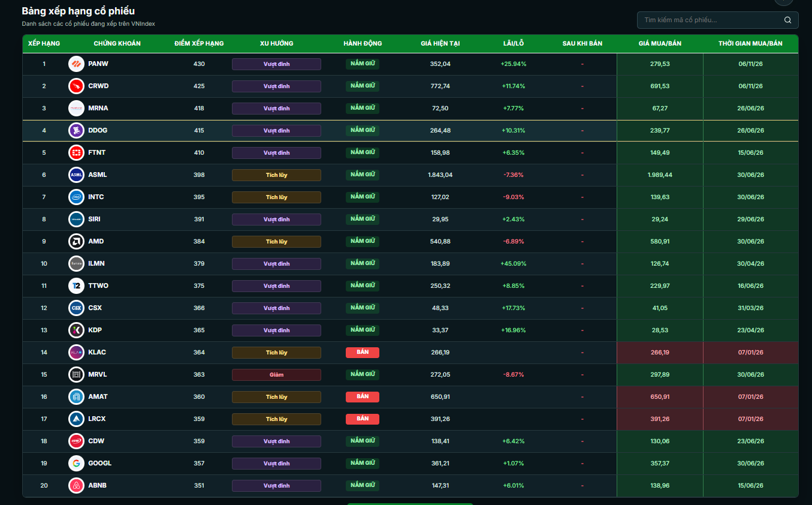This screenshot has width=812, height=505.
Task: Sort by CHỨNG KHOÁN column header
Action: pyautogui.click(x=117, y=43)
